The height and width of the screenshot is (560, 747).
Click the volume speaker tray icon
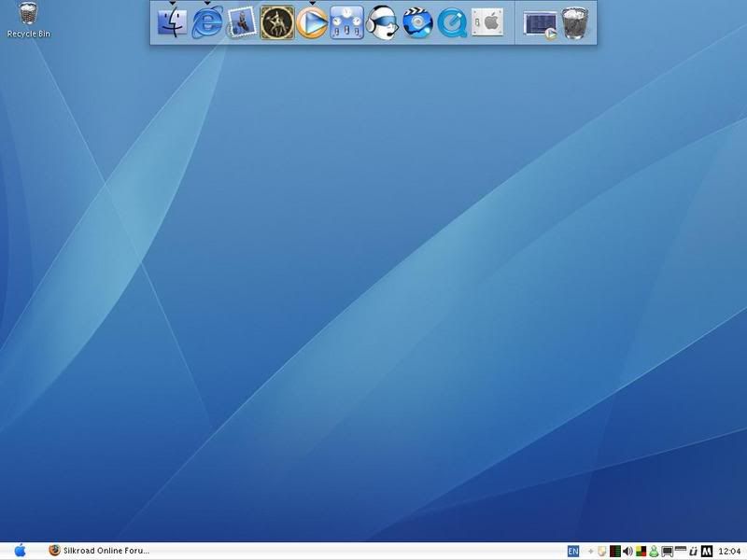pos(627,551)
